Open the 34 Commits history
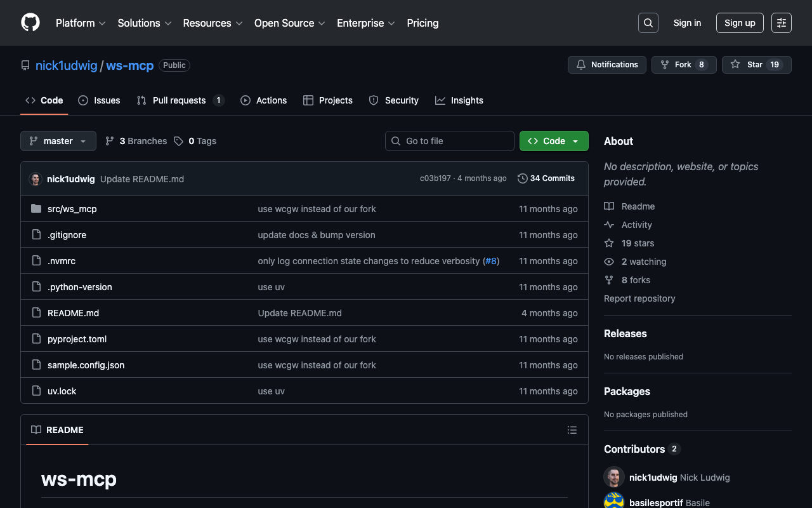Image resolution: width=812 pixels, height=508 pixels. click(546, 178)
